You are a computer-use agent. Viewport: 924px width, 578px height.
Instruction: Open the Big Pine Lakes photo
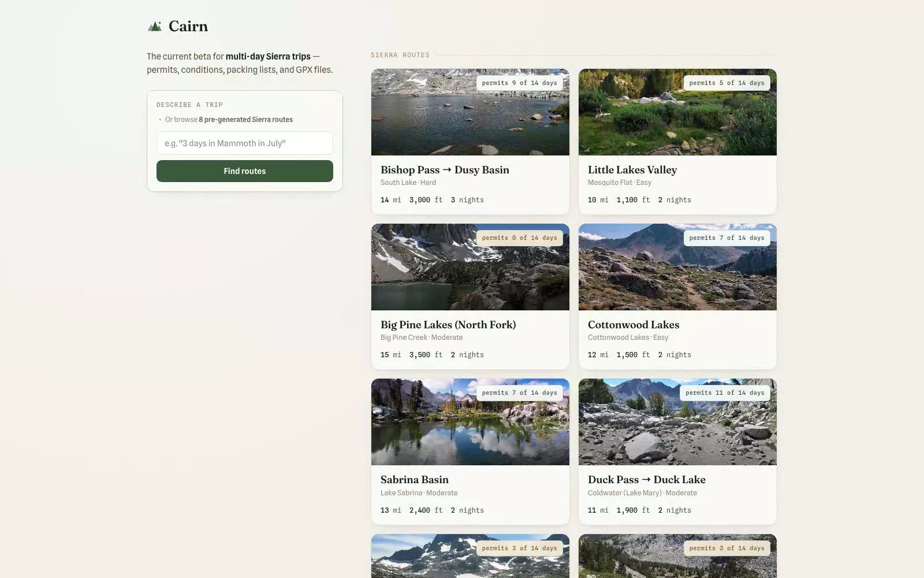(x=470, y=267)
